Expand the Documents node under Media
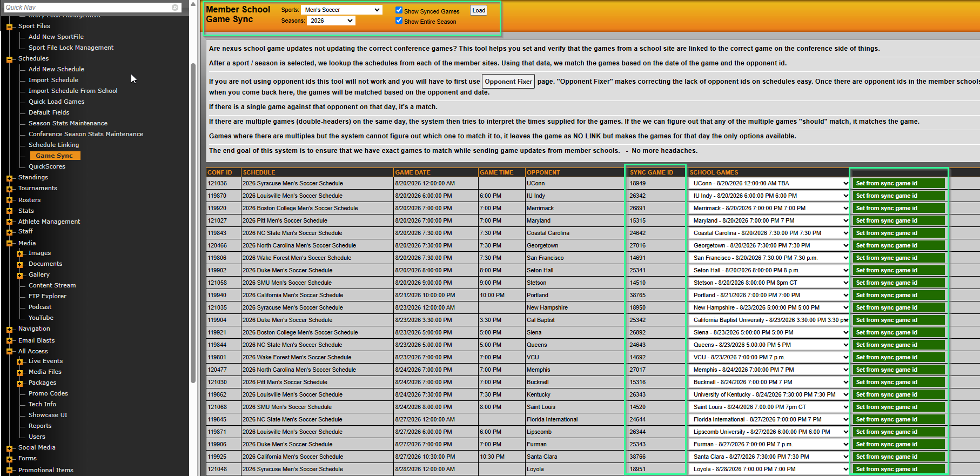Image resolution: width=980 pixels, height=476 pixels. (x=19, y=264)
